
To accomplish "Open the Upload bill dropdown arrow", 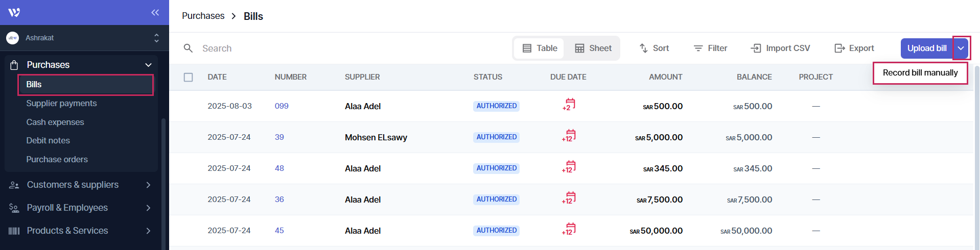I will (961, 48).
